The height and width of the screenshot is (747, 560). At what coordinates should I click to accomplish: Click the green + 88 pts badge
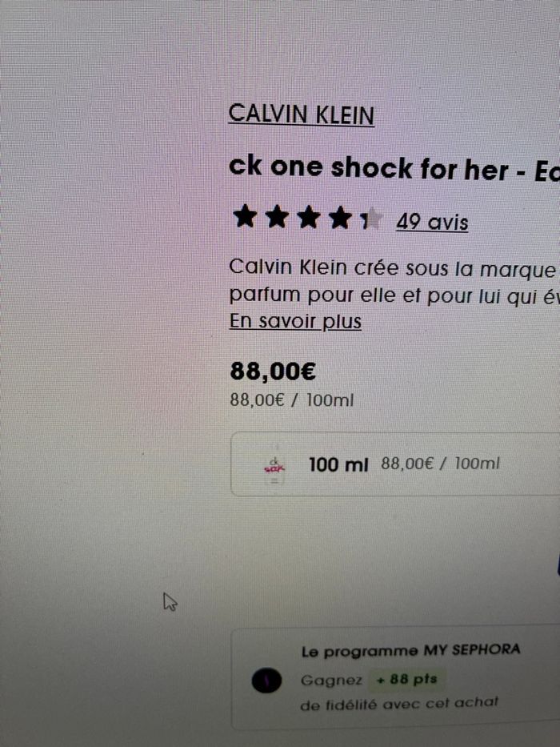point(407,680)
